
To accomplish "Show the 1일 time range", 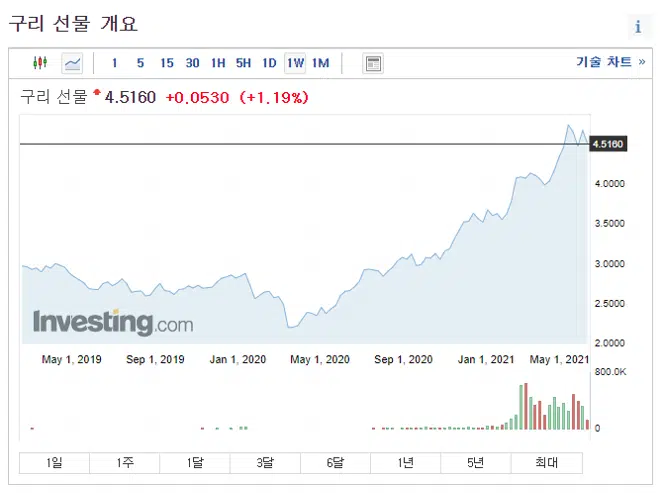I will coord(54,463).
